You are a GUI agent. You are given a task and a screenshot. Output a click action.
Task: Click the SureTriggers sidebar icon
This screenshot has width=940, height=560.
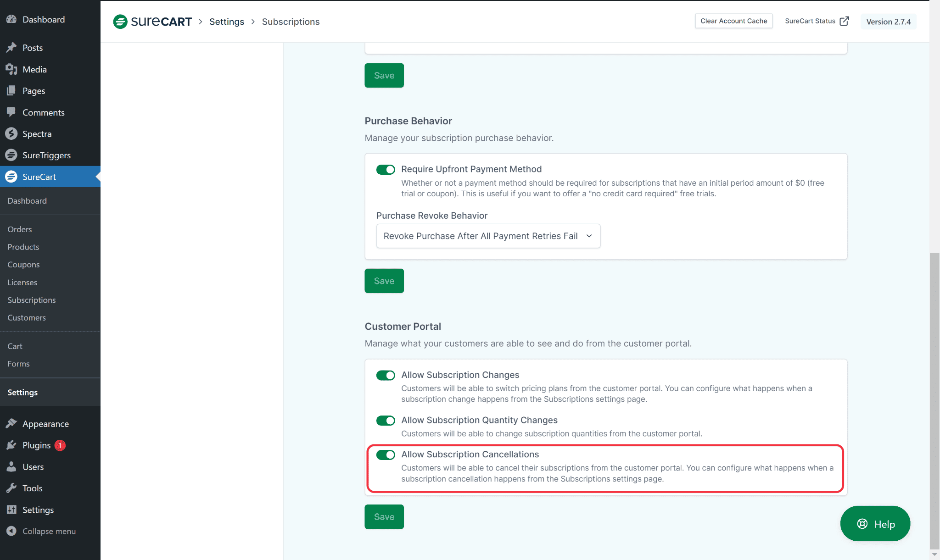11,155
